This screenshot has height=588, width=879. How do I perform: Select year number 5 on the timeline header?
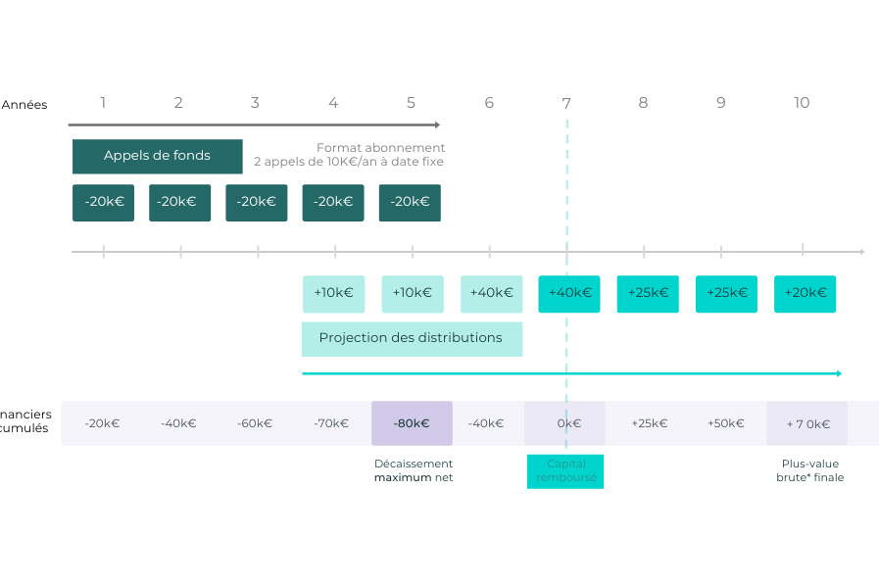tap(411, 103)
